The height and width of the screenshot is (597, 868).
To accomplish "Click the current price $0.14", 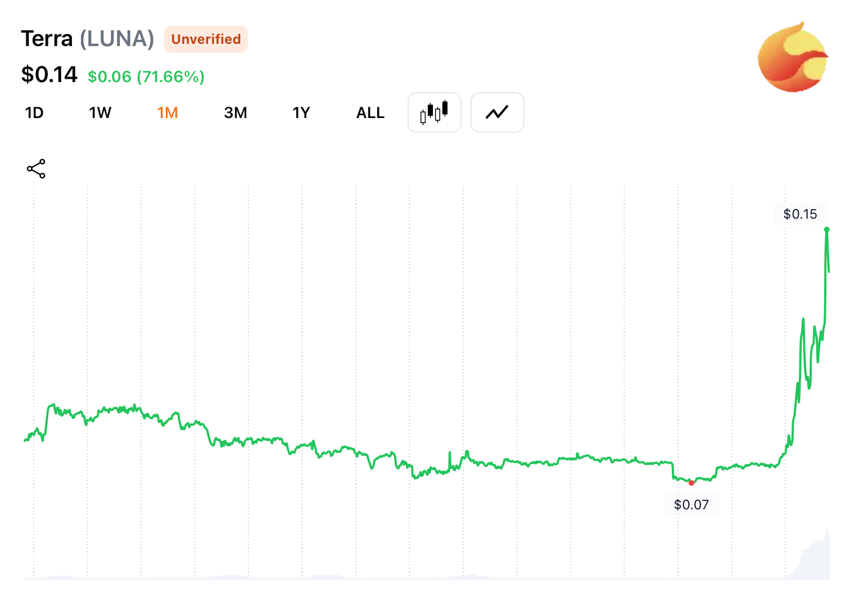I will pos(49,75).
